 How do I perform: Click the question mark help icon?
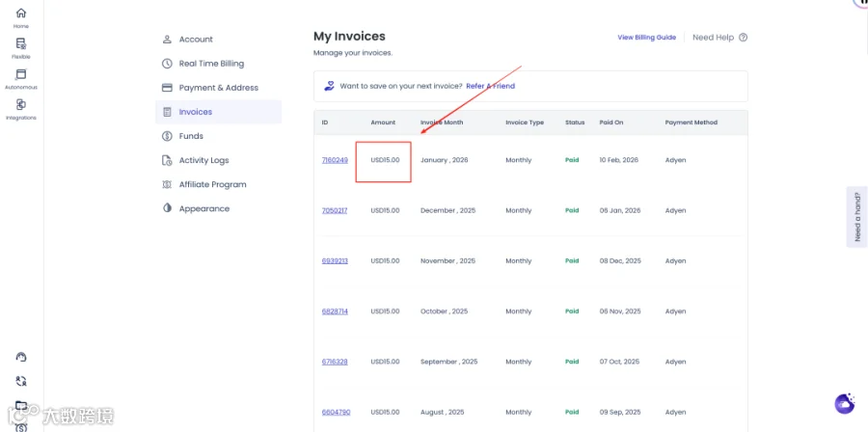tap(743, 38)
